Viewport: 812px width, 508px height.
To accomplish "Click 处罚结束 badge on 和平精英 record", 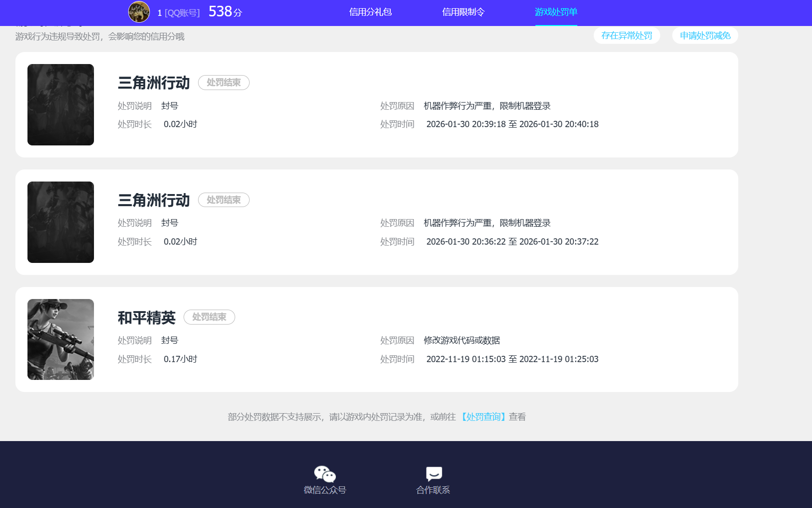I will coord(209,317).
